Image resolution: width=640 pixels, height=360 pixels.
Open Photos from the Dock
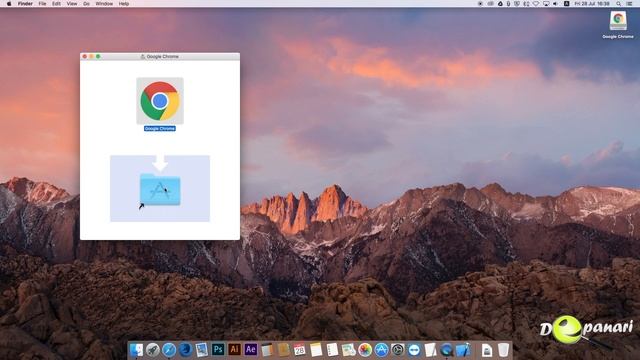pos(365,350)
